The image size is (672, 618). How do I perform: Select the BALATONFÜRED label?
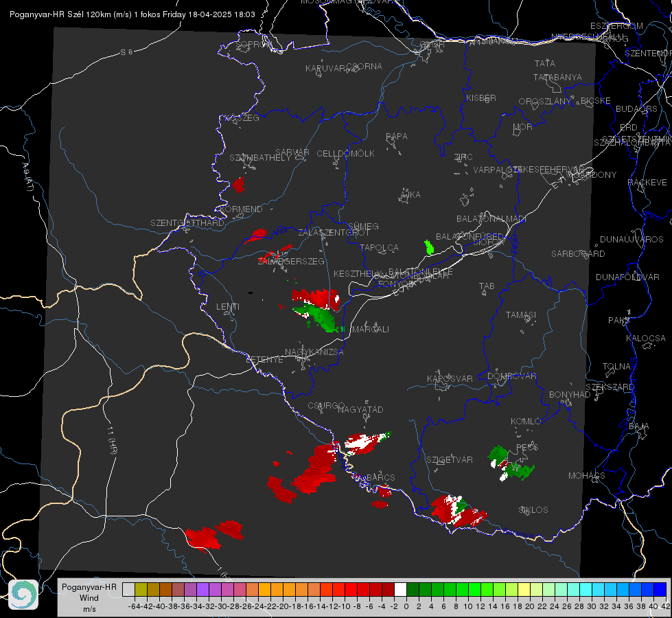pyautogui.click(x=470, y=237)
